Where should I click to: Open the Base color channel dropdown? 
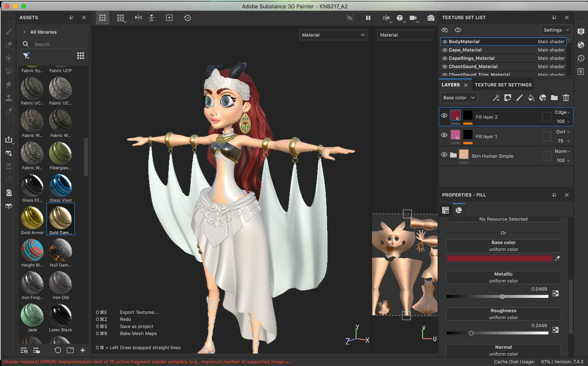[459, 98]
